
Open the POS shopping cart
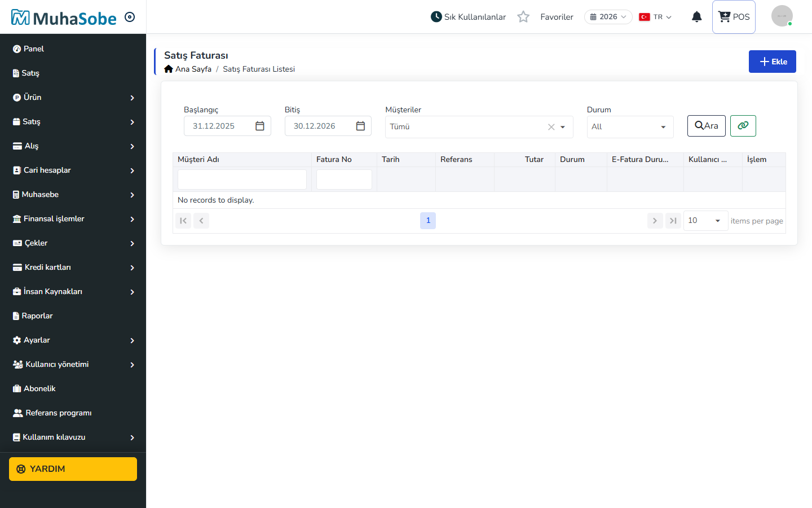[734, 17]
